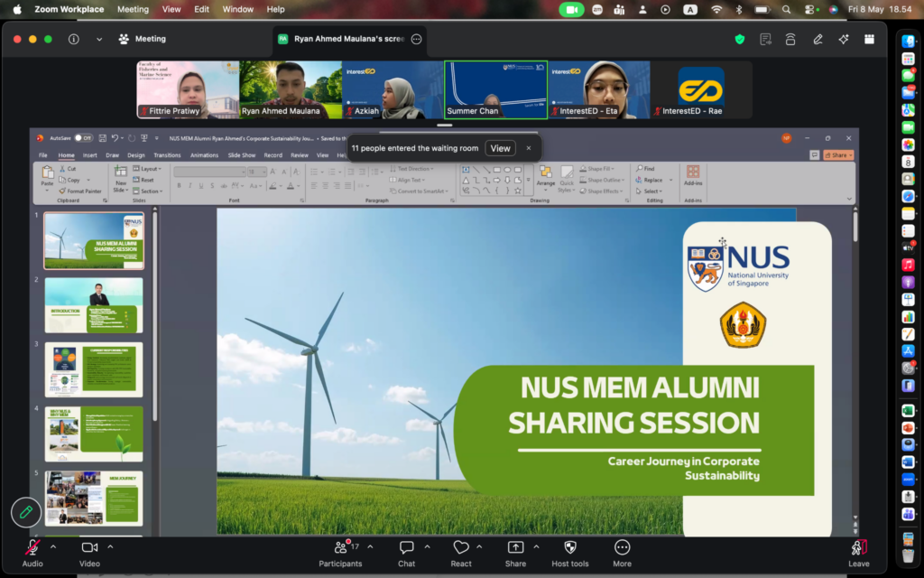
Task: Open the Design ribbon tab
Action: tap(135, 155)
